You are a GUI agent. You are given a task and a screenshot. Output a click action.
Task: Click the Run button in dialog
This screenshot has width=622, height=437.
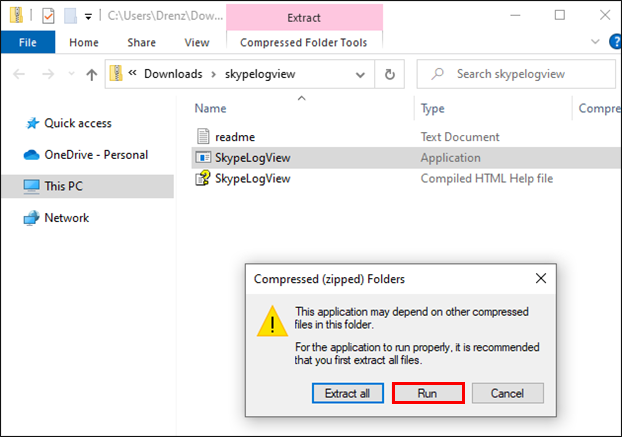pos(427,393)
